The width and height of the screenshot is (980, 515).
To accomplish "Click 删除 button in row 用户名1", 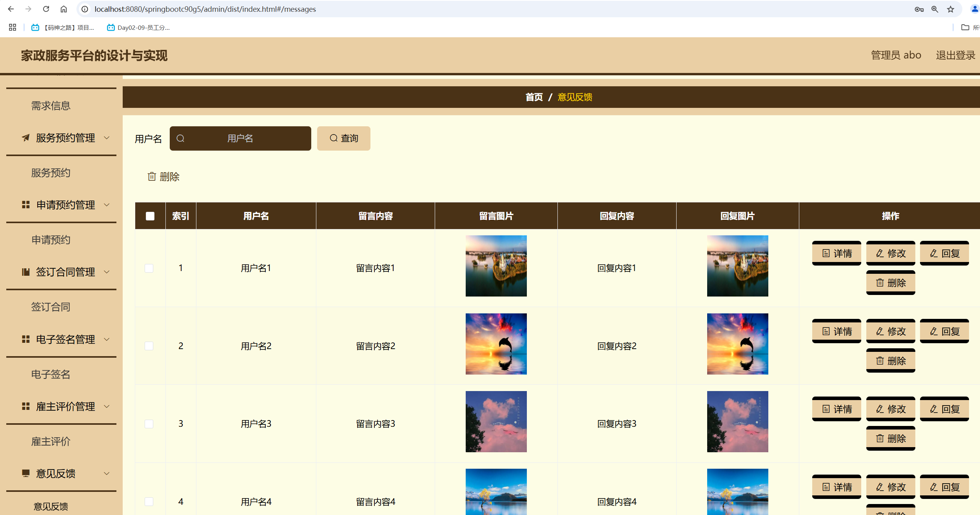I will pyautogui.click(x=891, y=283).
